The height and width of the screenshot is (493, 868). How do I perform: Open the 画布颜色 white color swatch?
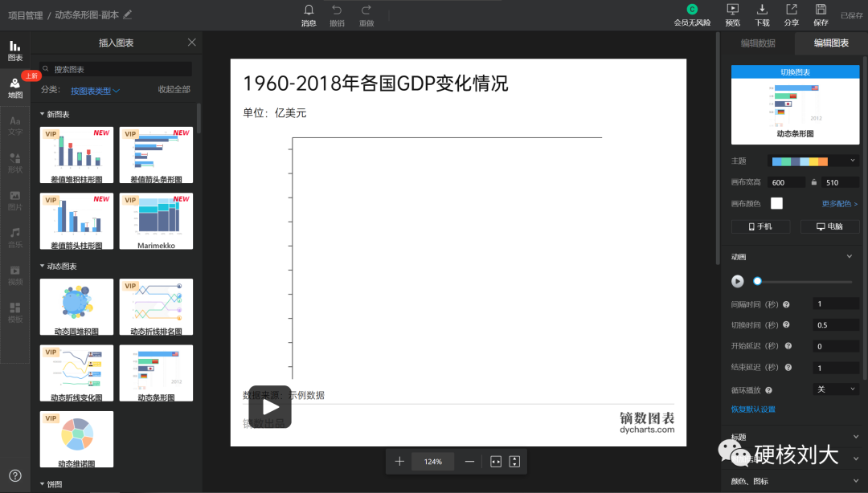pyautogui.click(x=776, y=203)
